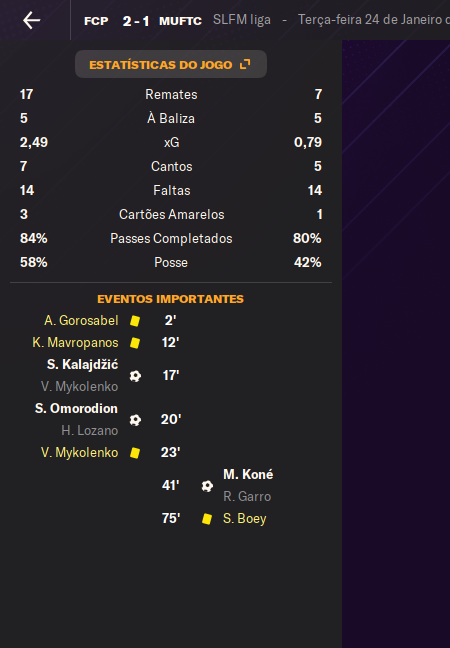Click the goal ball icon at 20'
450x648 pixels.
[x=135, y=420]
